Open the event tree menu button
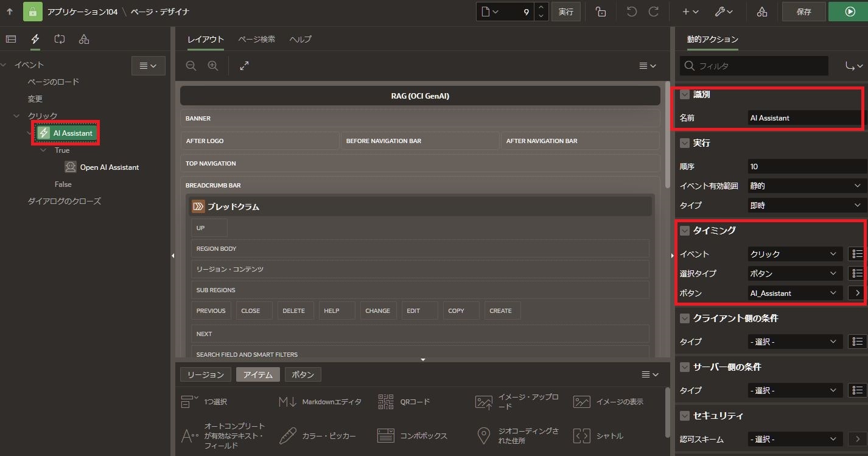868x456 pixels. coord(149,66)
